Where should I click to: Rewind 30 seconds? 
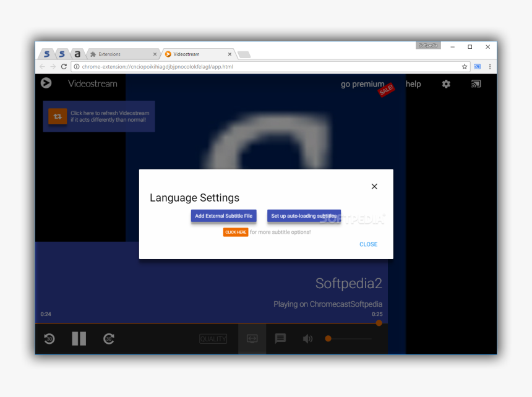pos(49,338)
